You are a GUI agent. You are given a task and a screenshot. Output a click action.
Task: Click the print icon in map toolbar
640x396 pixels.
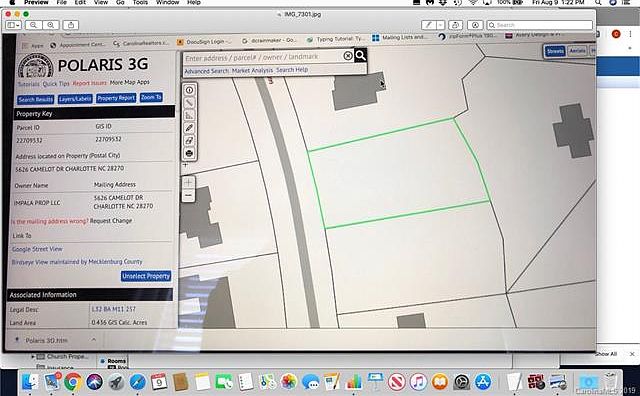(x=189, y=154)
